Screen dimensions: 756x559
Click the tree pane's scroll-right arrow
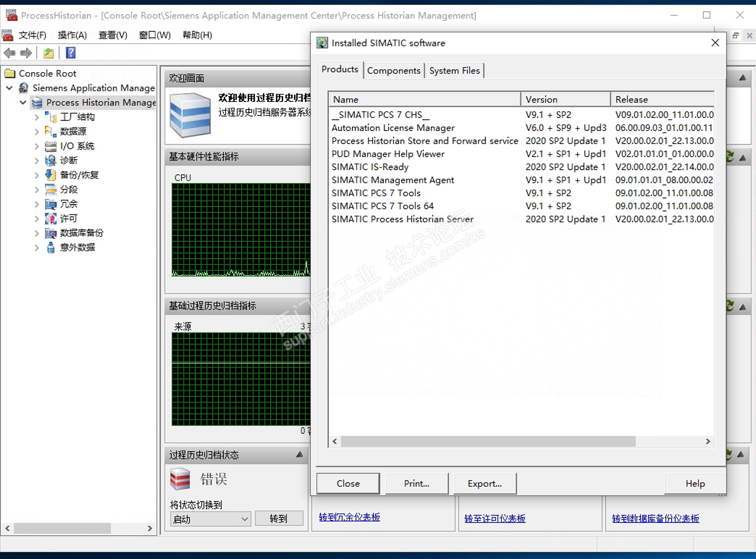[x=150, y=528]
